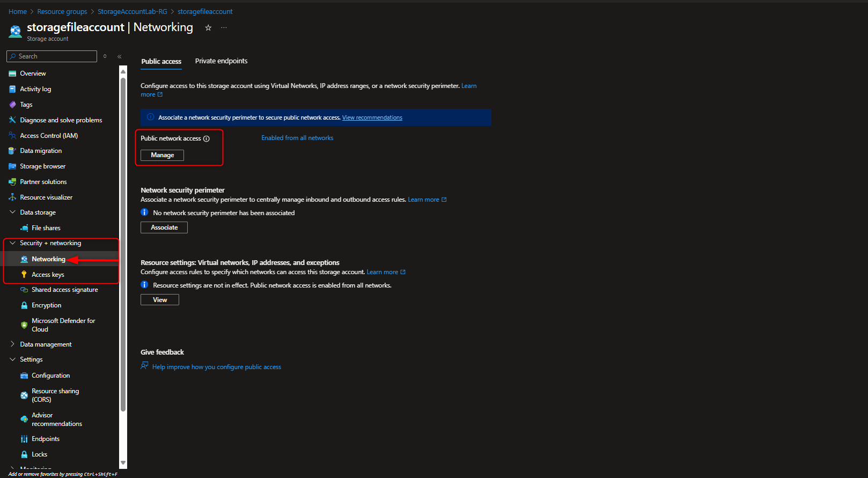Screen dimensions: 868x478
Task: Click the Storage browser icon
Action: pos(12,166)
